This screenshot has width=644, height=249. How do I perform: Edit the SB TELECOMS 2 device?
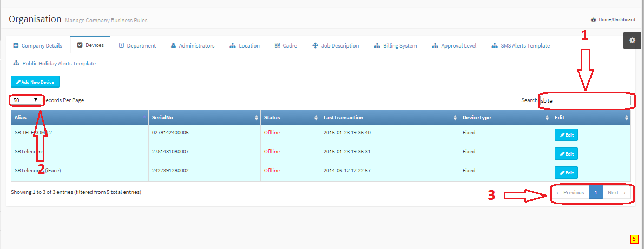coord(566,135)
